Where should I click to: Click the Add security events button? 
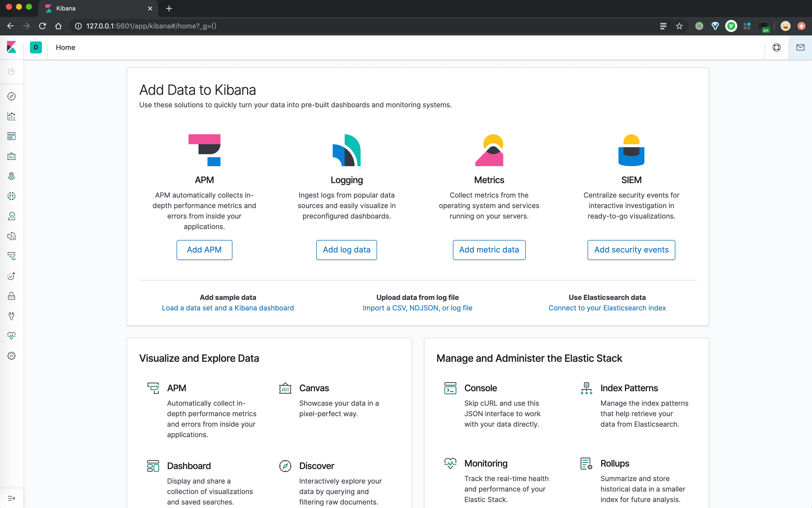pos(631,250)
